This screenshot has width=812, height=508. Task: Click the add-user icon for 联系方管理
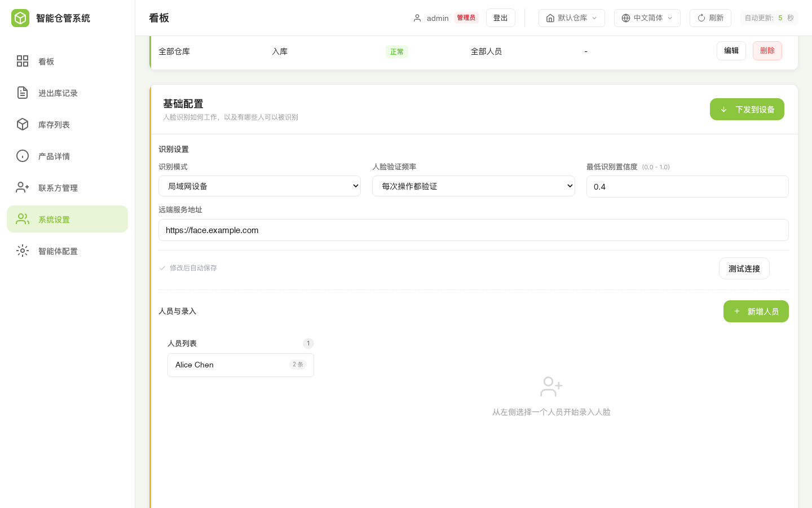(23, 187)
